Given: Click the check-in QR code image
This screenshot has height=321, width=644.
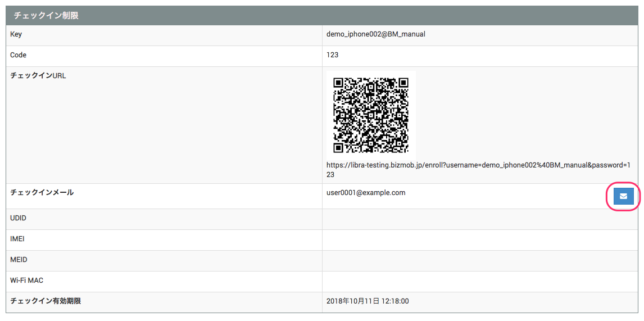Looking at the screenshot, I should (x=371, y=115).
